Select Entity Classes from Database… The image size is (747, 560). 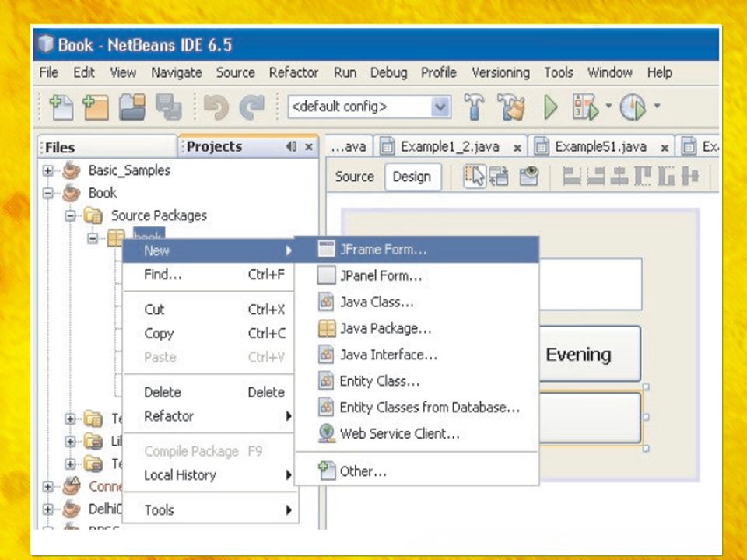417,407
